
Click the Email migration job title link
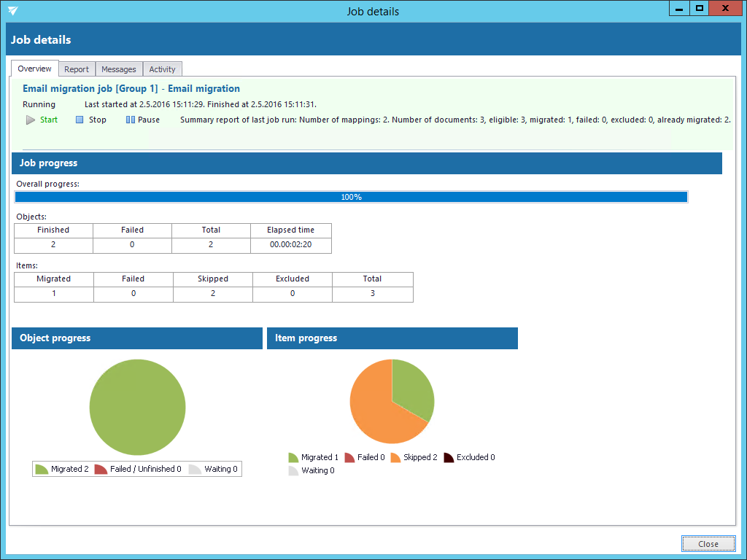[131, 88]
